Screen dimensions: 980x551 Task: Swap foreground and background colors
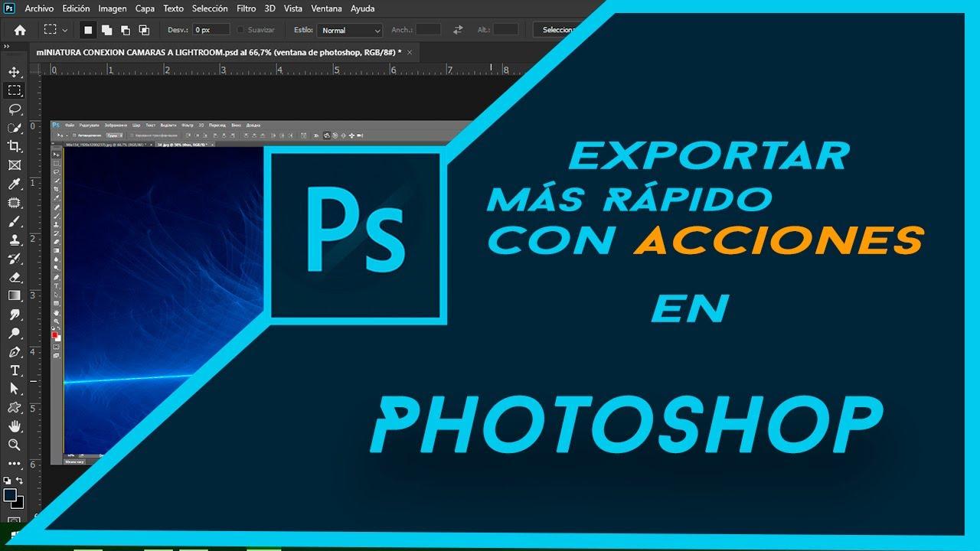coord(20,481)
